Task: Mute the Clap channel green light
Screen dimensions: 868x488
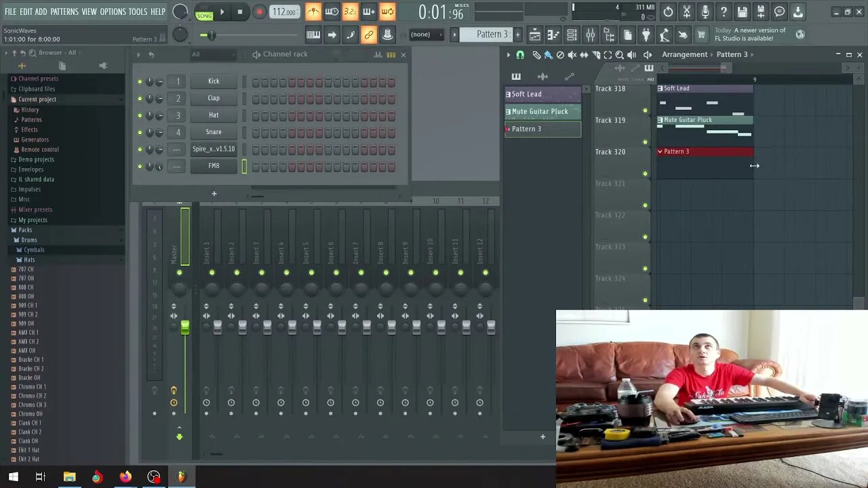Action: pos(140,98)
